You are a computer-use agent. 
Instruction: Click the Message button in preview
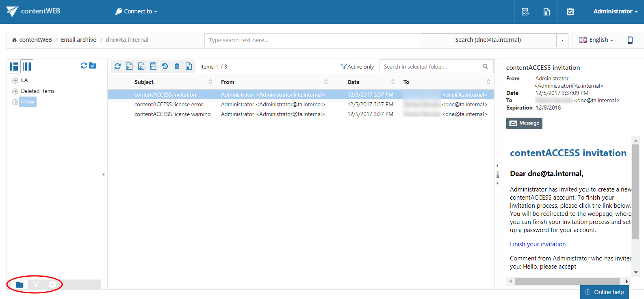524,123
